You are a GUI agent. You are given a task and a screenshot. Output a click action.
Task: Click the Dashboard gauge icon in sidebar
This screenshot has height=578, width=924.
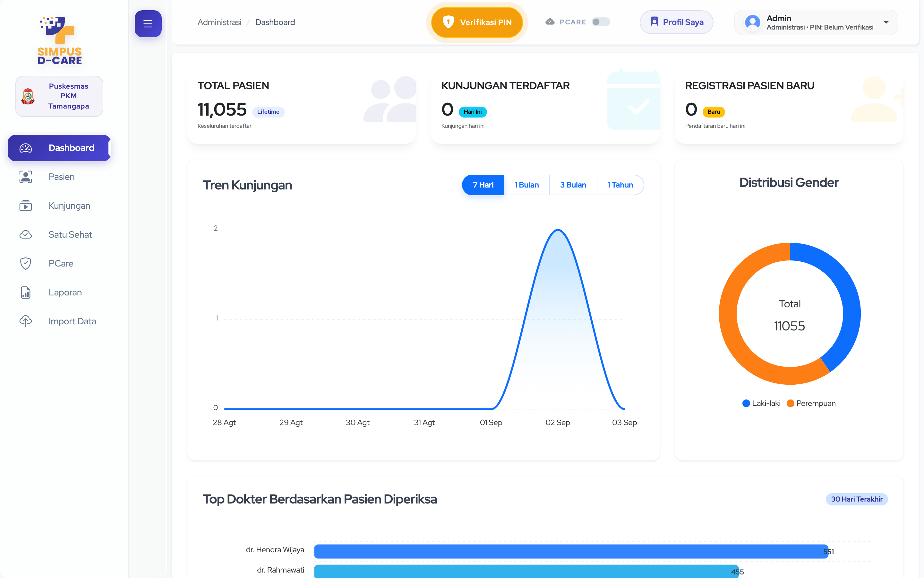26,148
